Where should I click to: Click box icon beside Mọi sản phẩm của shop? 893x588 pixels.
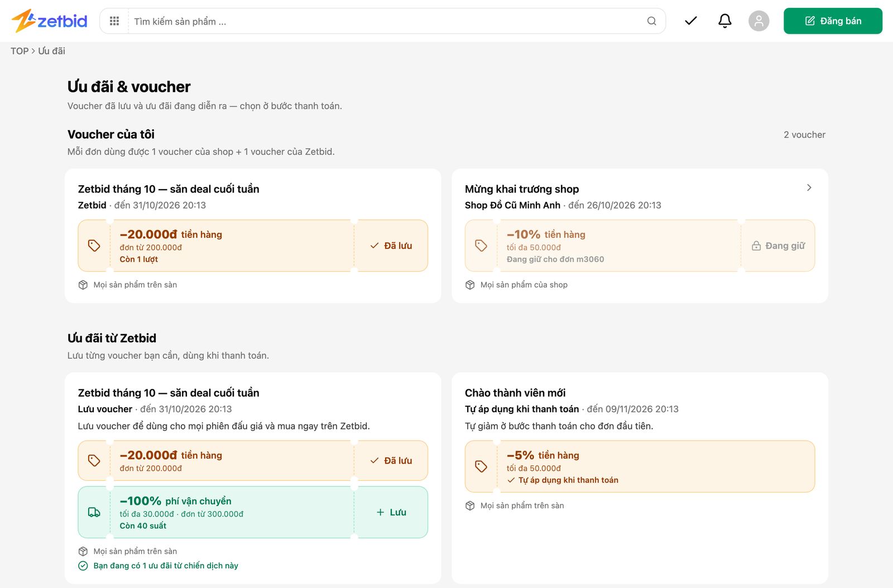point(470,285)
